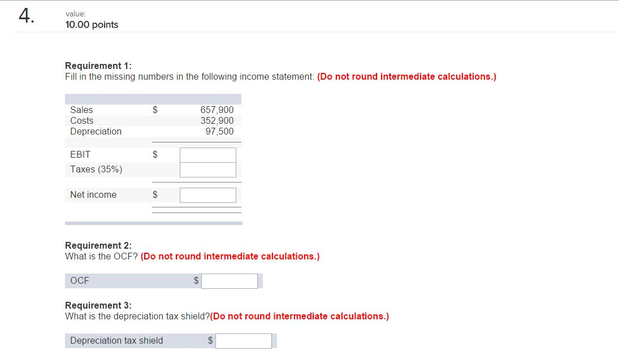Viewport: 619px width, 364px height.
Task: Click the 'What is the OCF?' question text
Action: click(x=101, y=256)
